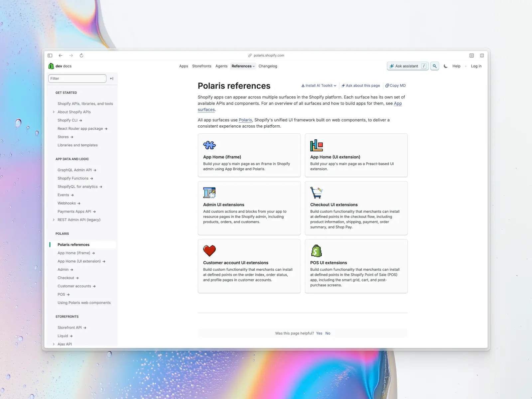Click the Admin UI extensions window icon
The width and height of the screenshot is (532, 399).
pyautogui.click(x=209, y=193)
